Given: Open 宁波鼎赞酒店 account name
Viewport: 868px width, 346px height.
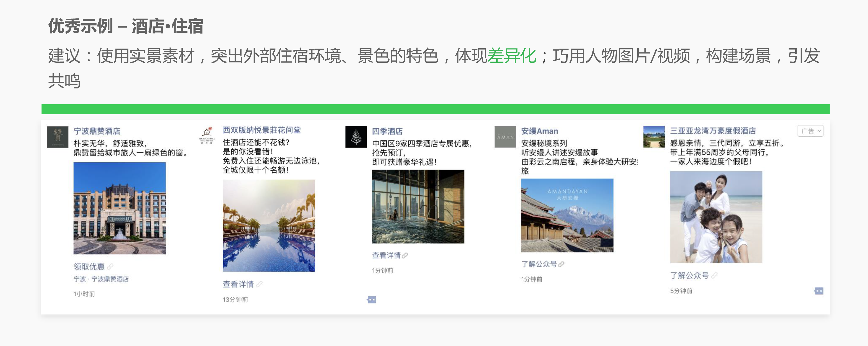Looking at the screenshot, I should (97, 131).
